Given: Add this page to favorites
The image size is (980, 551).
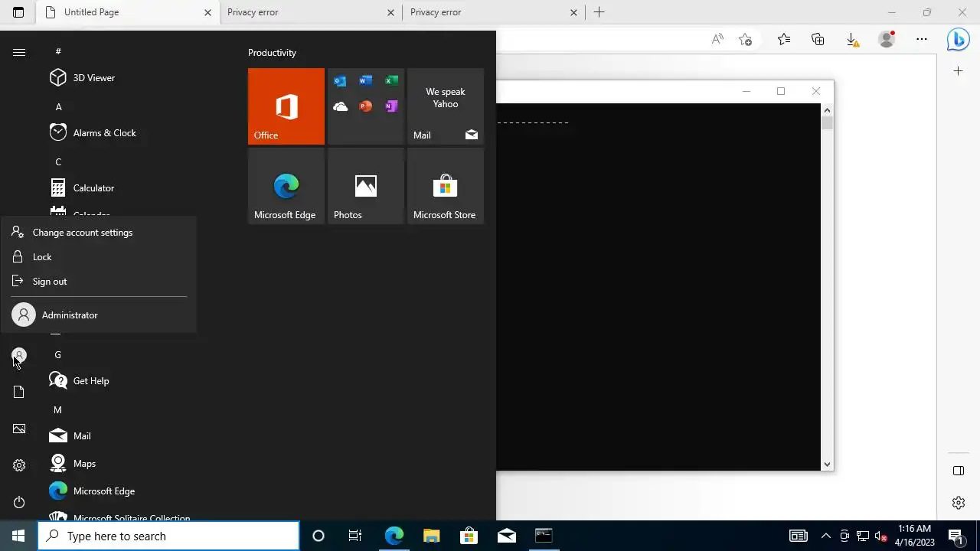Looking at the screenshot, I should click(x=746, y=40).
